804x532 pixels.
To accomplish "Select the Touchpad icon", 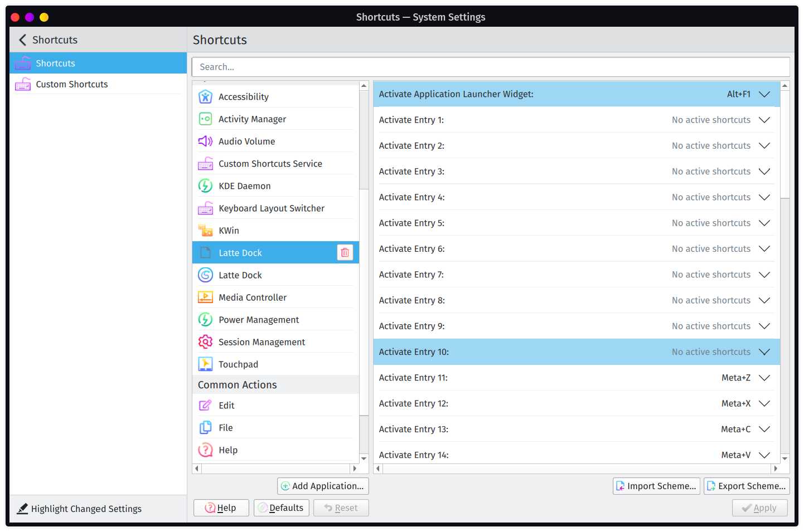I will point(205,364).
